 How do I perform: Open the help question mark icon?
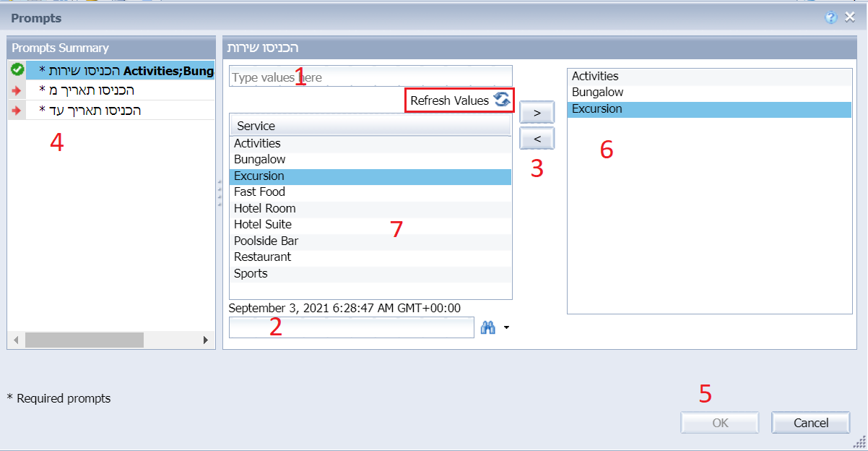coord(831,18)
